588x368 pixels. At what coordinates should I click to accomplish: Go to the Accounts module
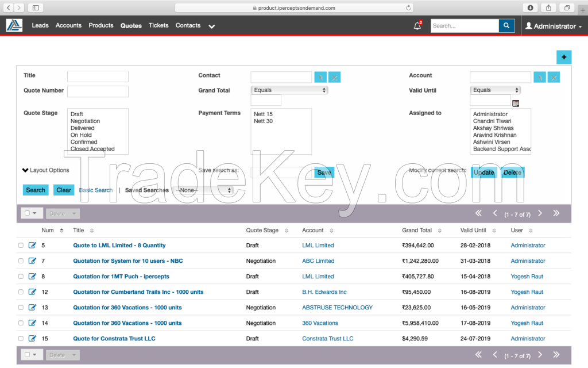pos(68,25)
